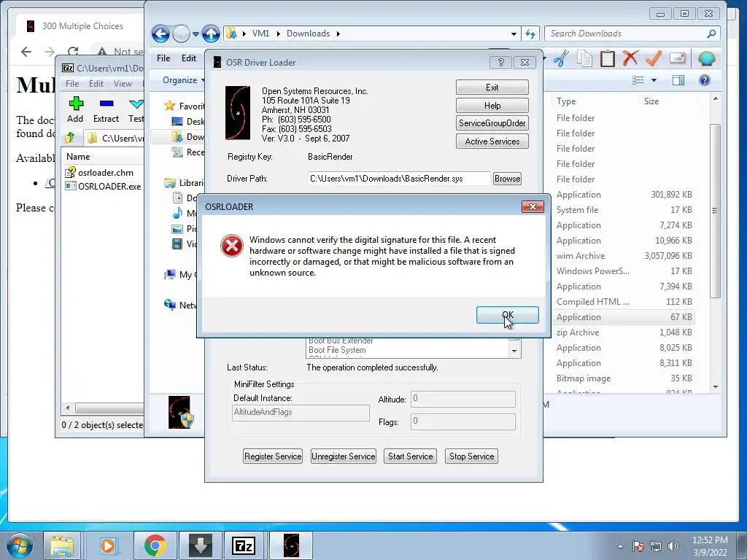Image resolution: width=747 pixels, height=560 pixels.
Task: Click the search magnifier icon in Explorer
Action: (x=711, y=34)
